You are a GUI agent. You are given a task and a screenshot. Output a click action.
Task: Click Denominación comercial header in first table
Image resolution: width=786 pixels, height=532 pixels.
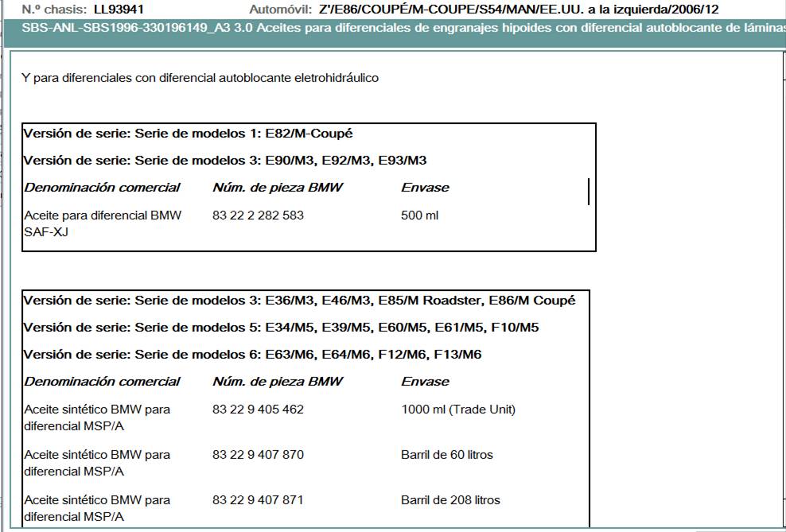(x=103, y=188)
